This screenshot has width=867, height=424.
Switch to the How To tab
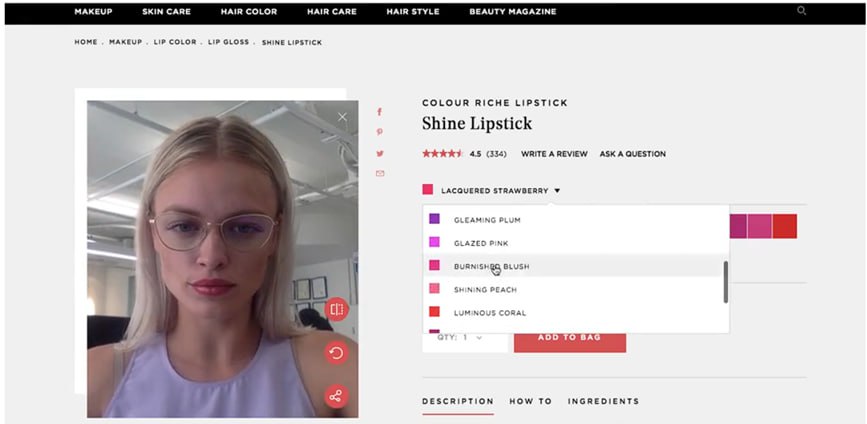[530, 401]
